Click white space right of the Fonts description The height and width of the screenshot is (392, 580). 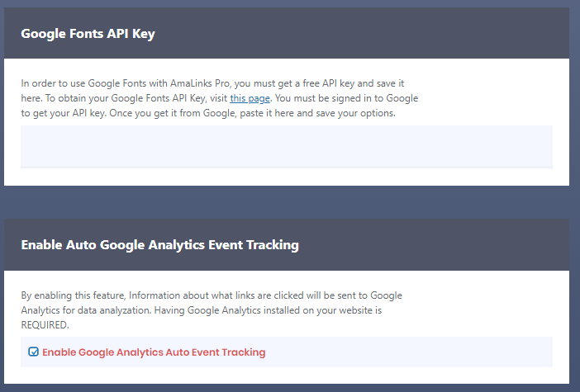[x=496, y=97]
